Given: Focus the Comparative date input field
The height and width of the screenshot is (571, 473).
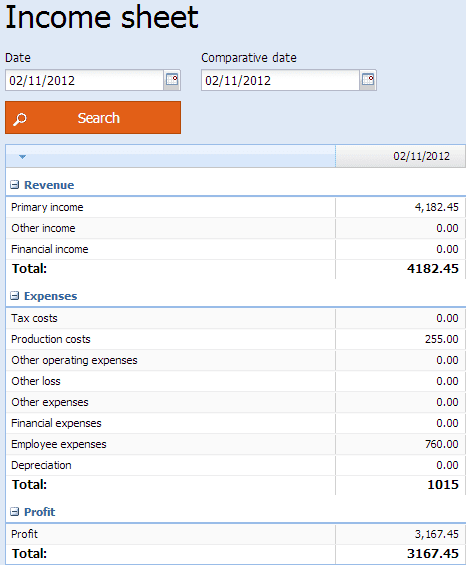Looking at the screenshot, I should coord(280,80).
